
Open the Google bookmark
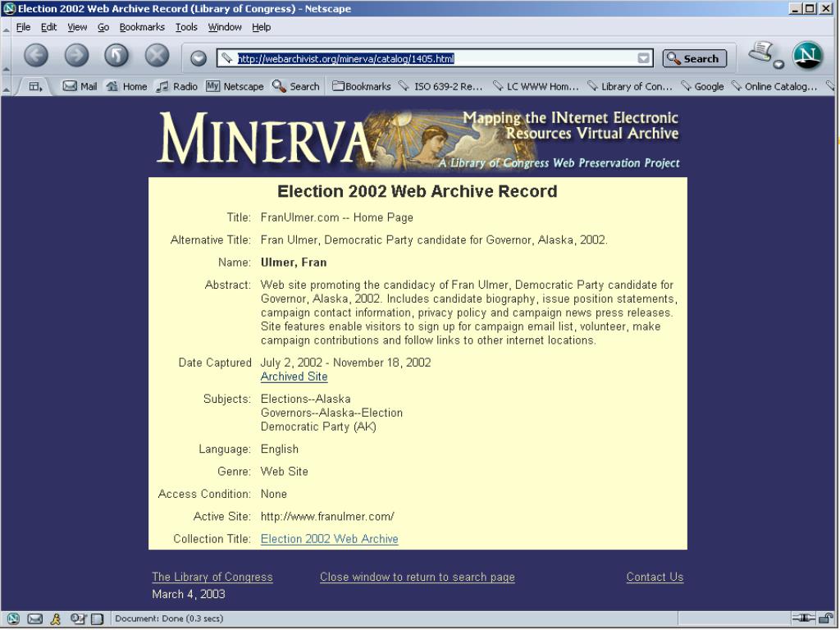click(702, 86)
